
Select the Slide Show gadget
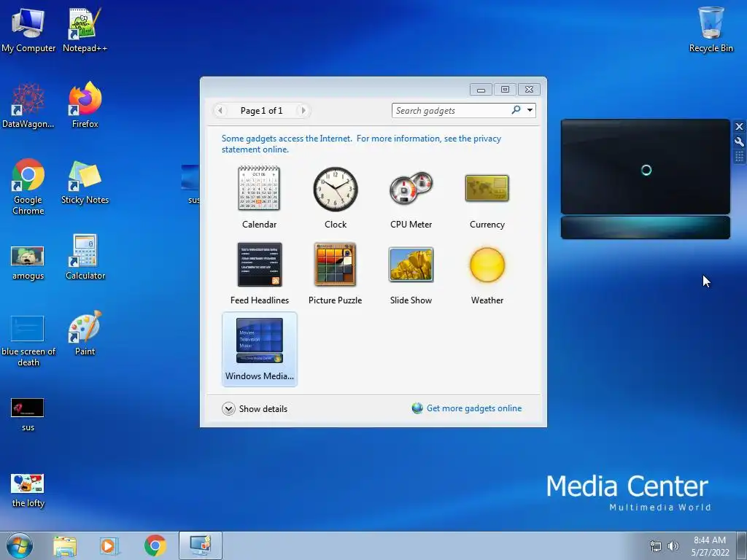coord(411,273)
